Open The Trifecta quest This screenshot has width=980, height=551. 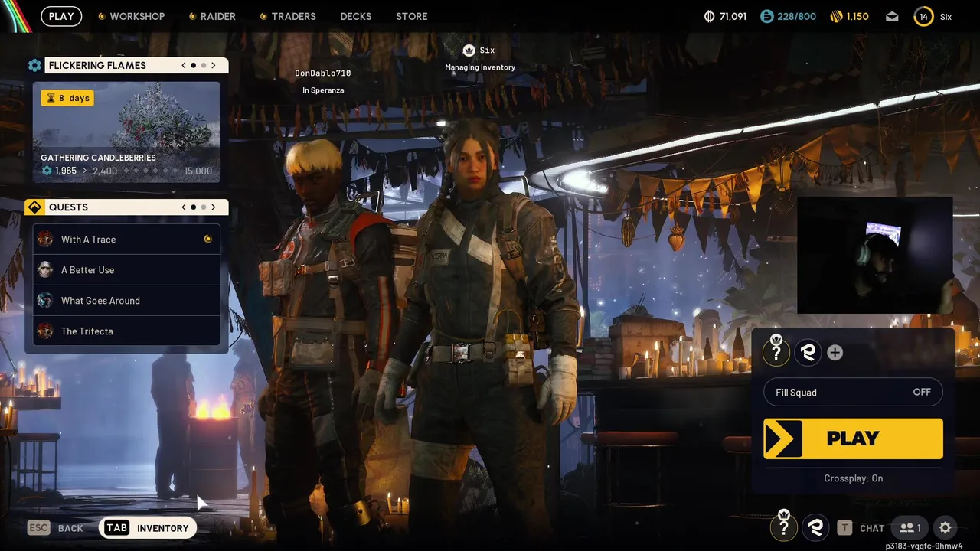pos(126,331)
